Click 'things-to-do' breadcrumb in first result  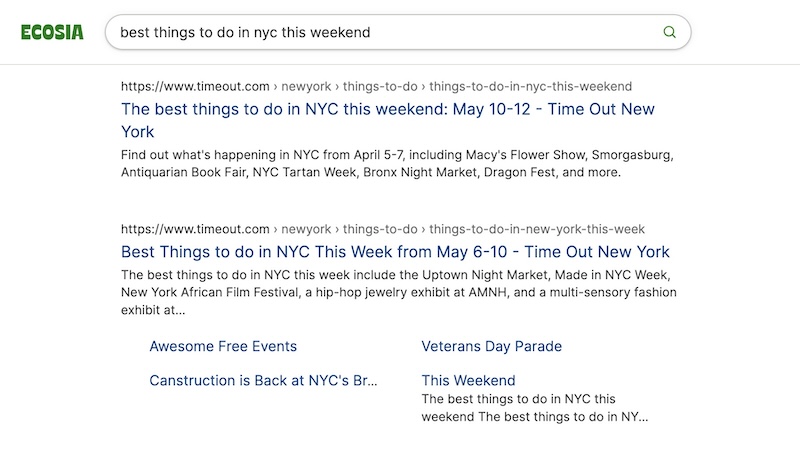click(380, 87)
